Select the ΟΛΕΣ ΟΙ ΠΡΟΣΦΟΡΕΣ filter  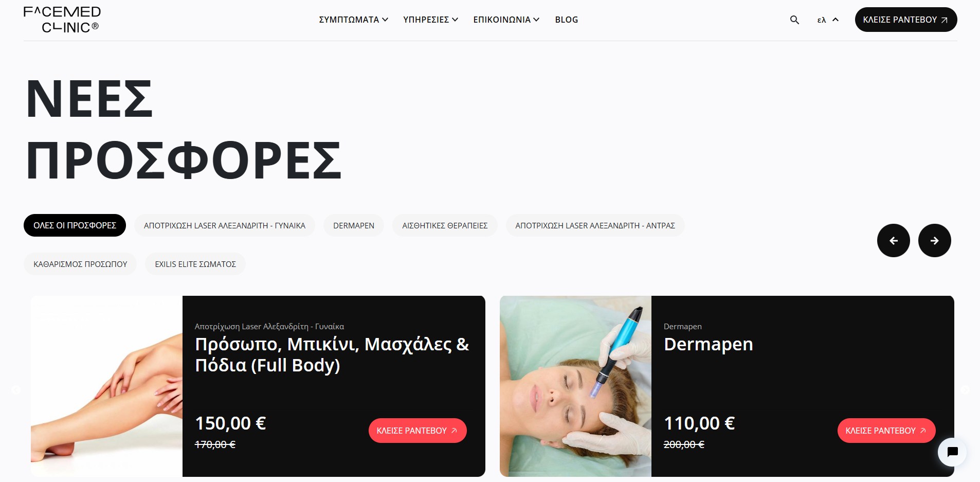pos(75,225)
